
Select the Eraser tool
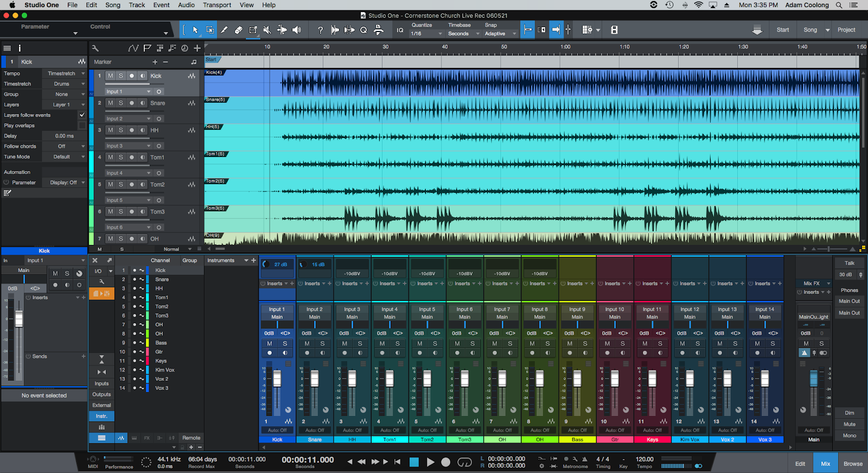tap(238, 30)
